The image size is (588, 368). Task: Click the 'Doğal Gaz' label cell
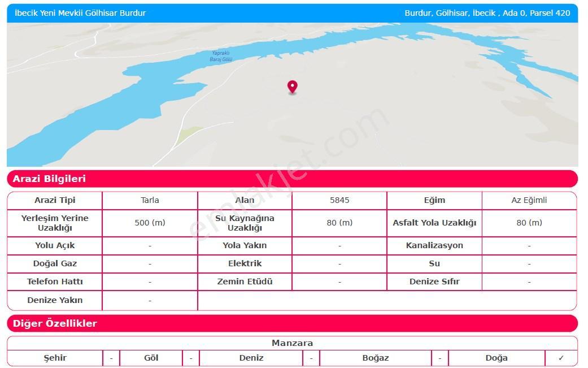55,264
